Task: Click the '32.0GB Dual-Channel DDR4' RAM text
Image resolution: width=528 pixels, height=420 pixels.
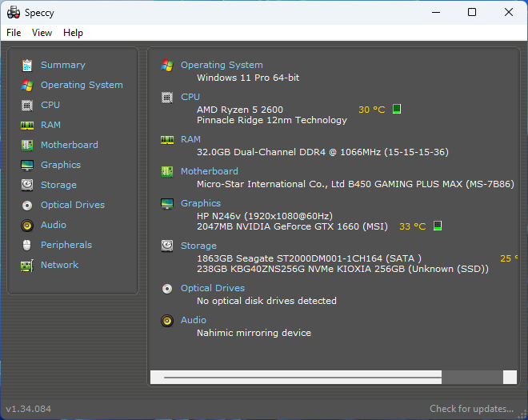Action: (x=261, y=152)
